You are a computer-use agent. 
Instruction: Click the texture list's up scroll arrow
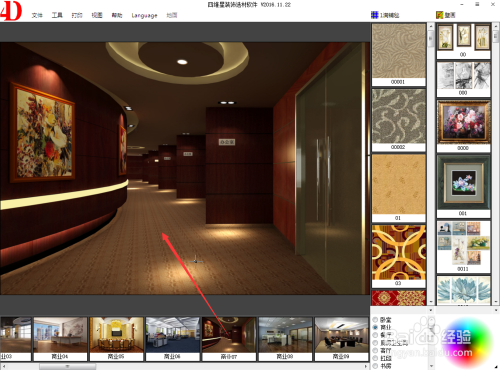click(x=431, y=26)
